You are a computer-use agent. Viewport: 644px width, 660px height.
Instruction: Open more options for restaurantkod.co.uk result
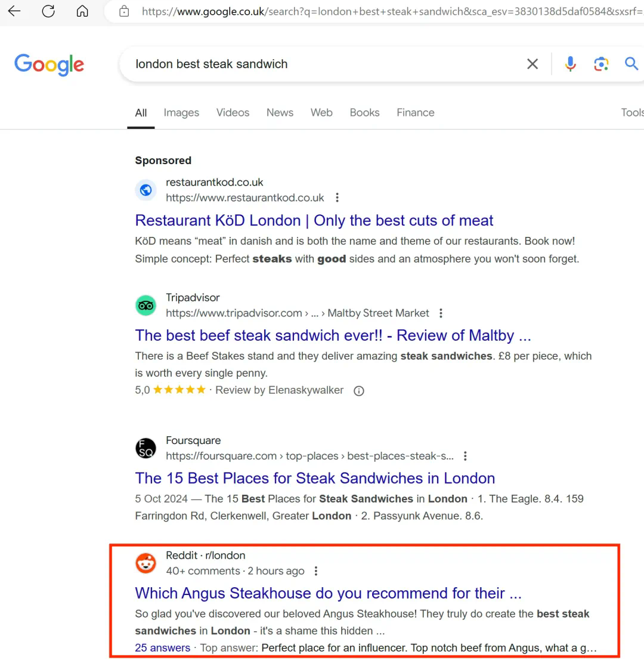coord(338,198)
